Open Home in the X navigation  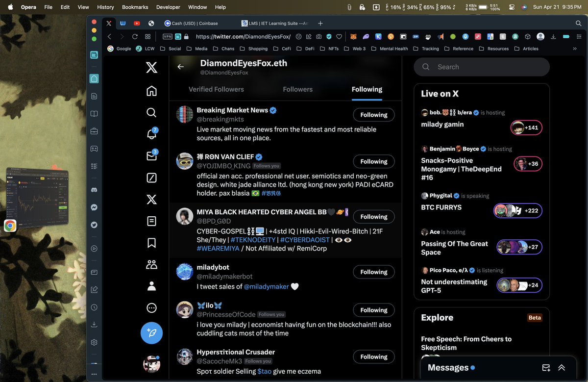coord(151,91)
